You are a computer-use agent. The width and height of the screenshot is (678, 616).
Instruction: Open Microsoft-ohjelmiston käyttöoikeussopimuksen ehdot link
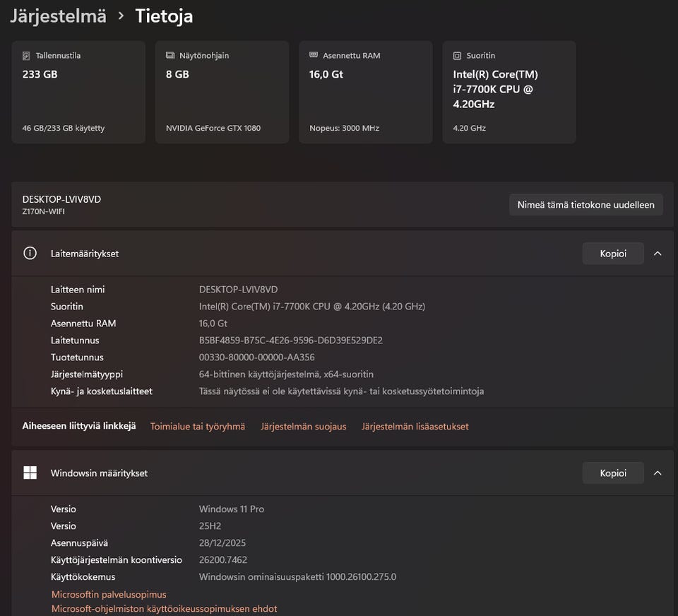(x=164, y=608)
